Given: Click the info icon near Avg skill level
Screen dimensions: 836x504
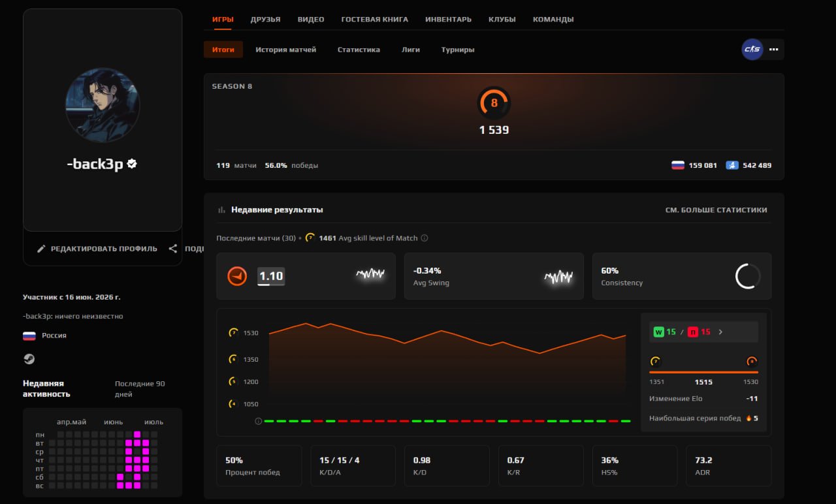Looking at the screenshot, I should click(425, 238).
